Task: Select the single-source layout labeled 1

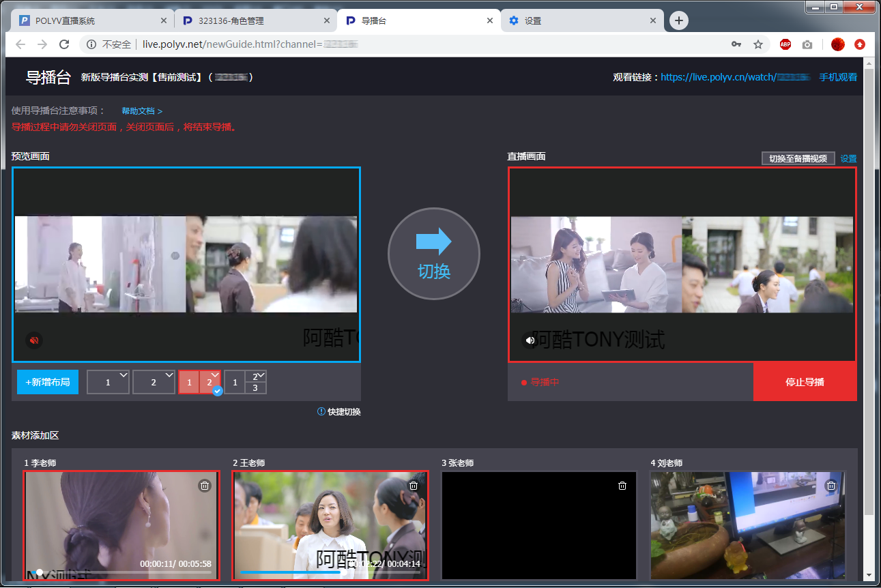Action: pyautogui.click(x=108, y=382)
